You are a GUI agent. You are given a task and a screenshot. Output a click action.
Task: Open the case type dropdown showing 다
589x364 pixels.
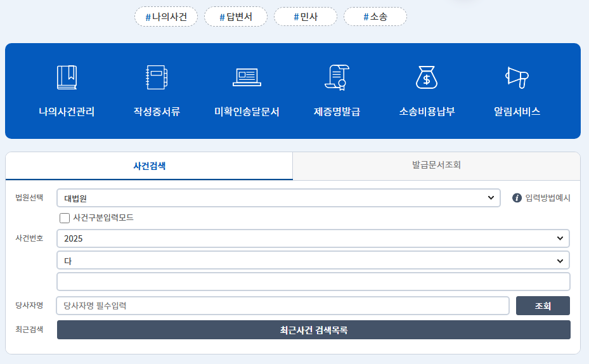pos(313,261)
